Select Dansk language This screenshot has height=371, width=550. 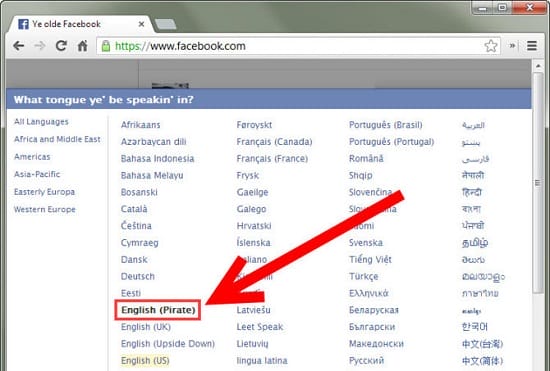pos(134,259)
